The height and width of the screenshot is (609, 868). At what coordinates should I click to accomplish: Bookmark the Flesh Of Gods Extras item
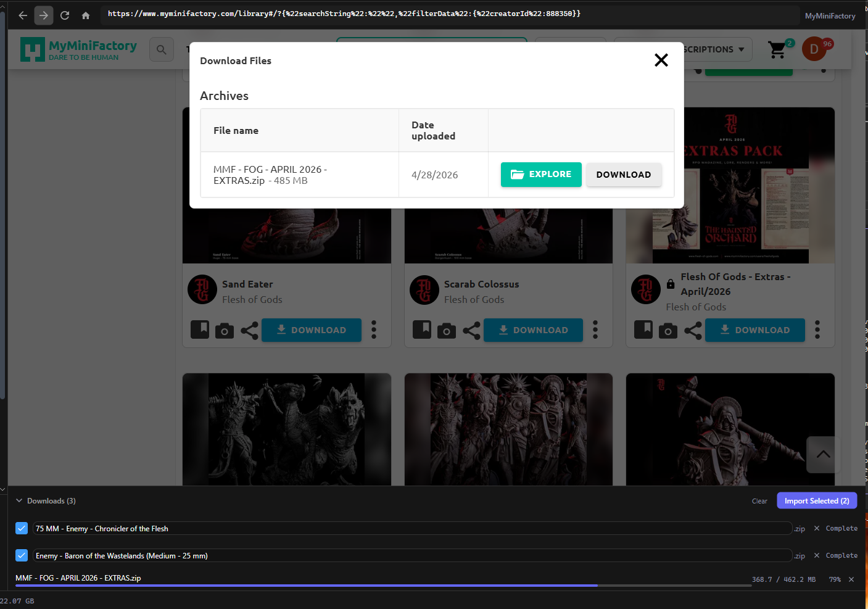coord(643,329)
